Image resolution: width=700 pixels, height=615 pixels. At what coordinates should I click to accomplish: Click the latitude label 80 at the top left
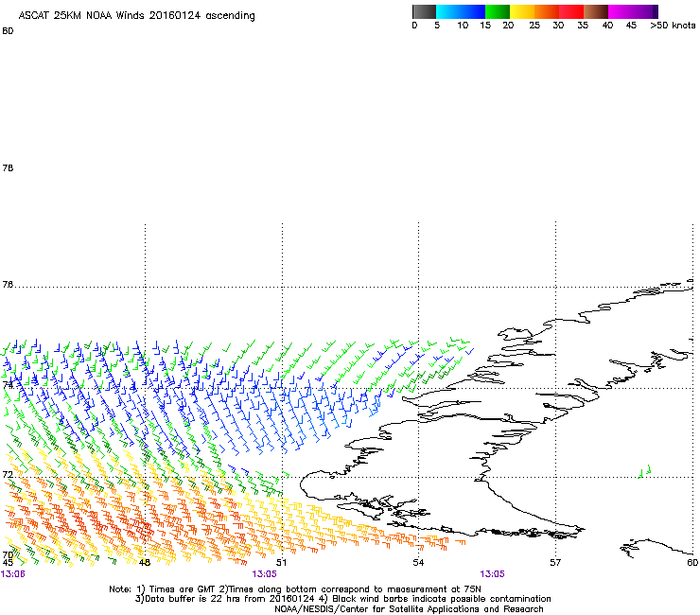(8, 31)
